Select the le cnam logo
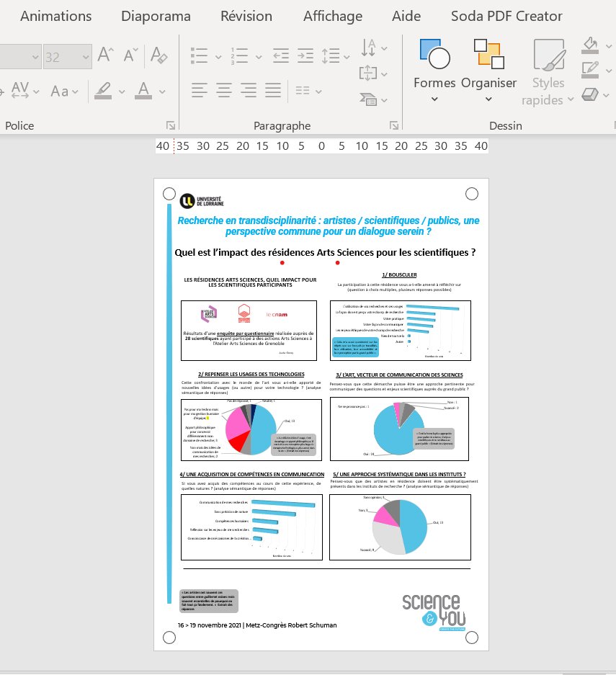 pyautogui.click(x=277, y=314)
